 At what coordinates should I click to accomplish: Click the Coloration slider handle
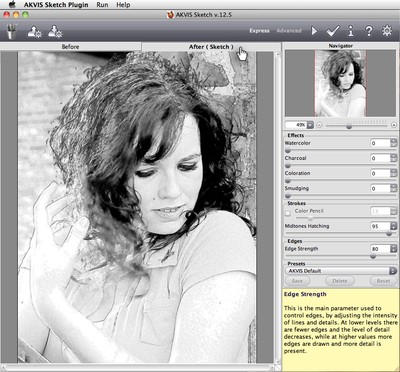(288, 181)
